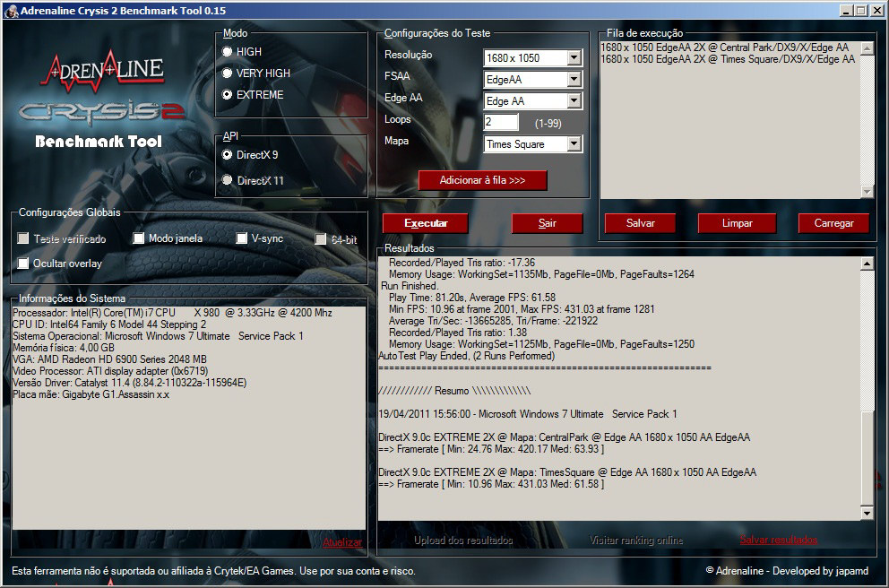The image size is (889, 588).
Task: Click the Executar button
Action: click(426, 223)
